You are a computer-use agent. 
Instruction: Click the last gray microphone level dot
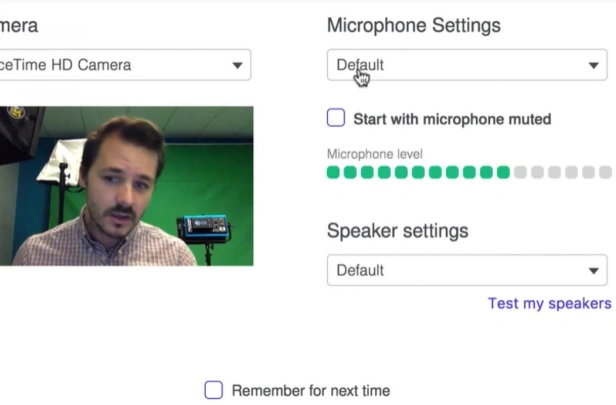(605, 172)
